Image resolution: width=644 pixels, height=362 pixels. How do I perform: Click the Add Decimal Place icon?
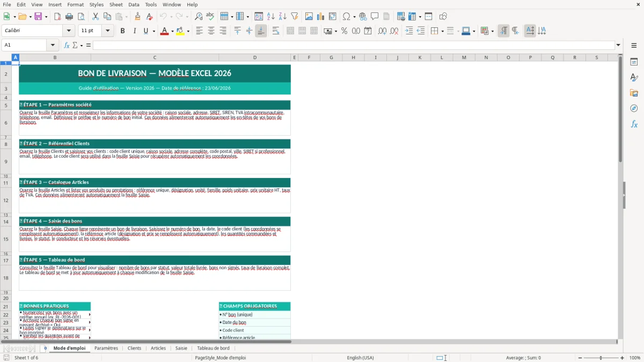382,31
